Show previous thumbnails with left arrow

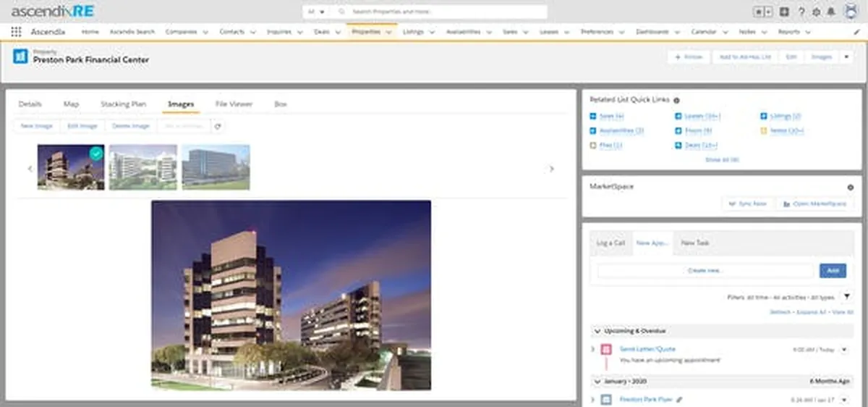30,169
